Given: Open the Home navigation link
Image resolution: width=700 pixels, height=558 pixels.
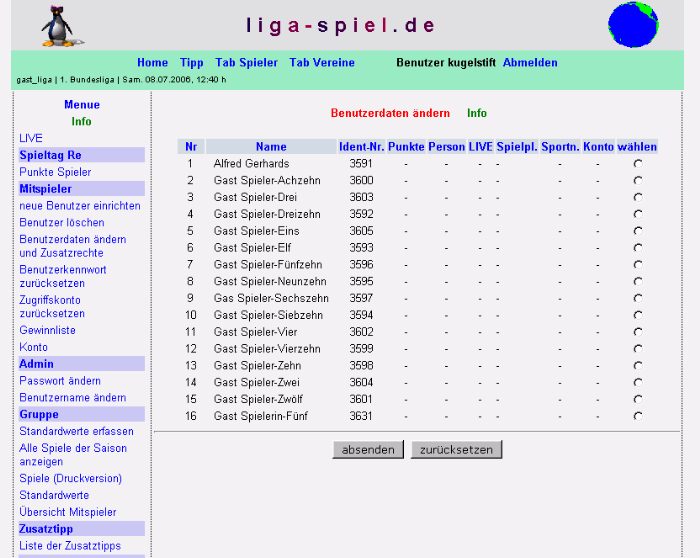Looking at the screenshot, I should click(x=152, y=63).
